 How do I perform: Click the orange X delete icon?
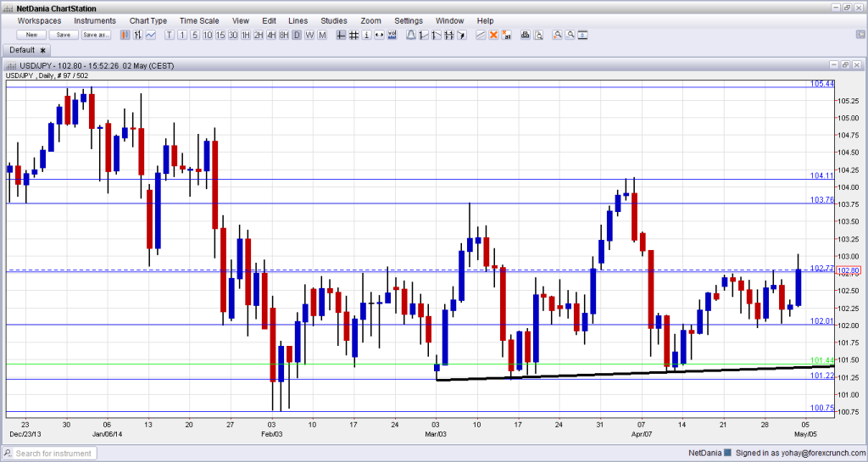[493, 35]
